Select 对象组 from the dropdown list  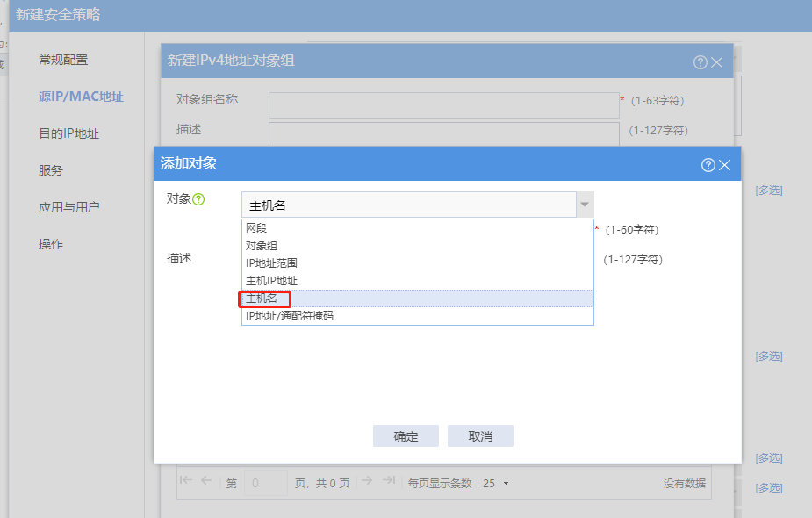click(x=417, y=246)
